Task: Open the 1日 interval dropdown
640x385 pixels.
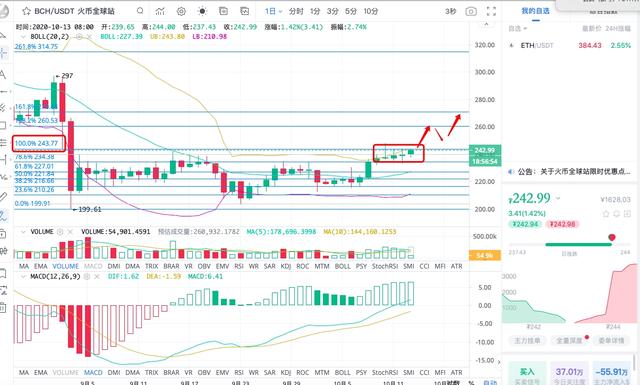Action: pos(273,11)
